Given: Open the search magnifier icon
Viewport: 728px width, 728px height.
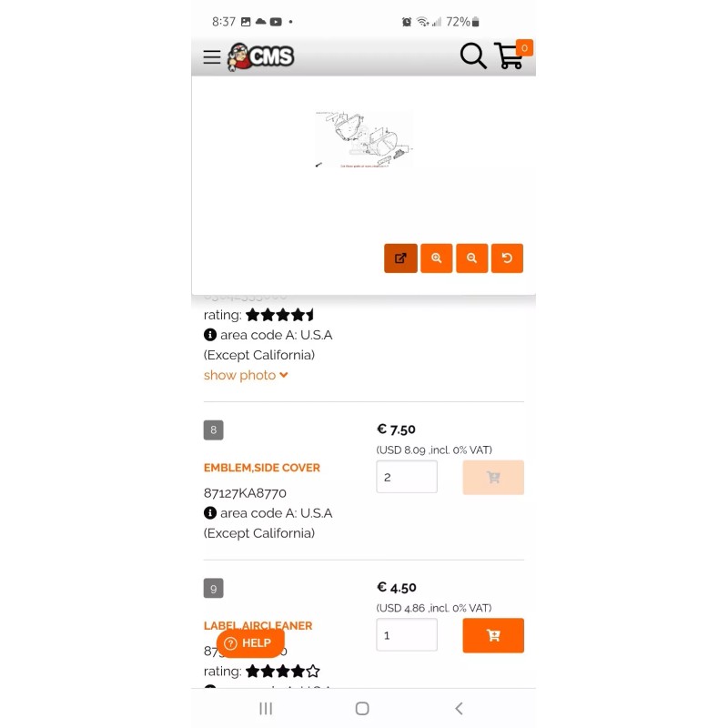Looking at the screenshot, I should click(473, 56).
